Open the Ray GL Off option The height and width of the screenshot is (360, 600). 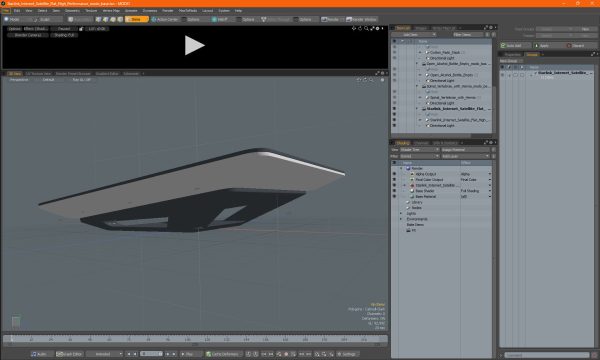click(82, 80)
